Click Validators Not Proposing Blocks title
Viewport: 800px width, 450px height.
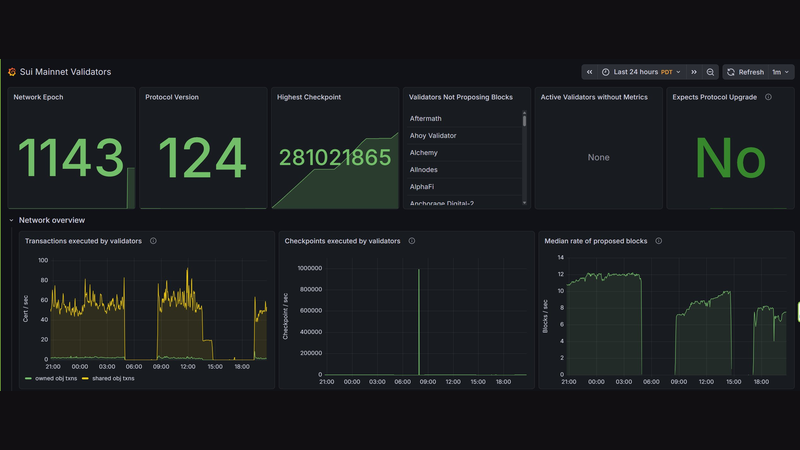point(461,97)
